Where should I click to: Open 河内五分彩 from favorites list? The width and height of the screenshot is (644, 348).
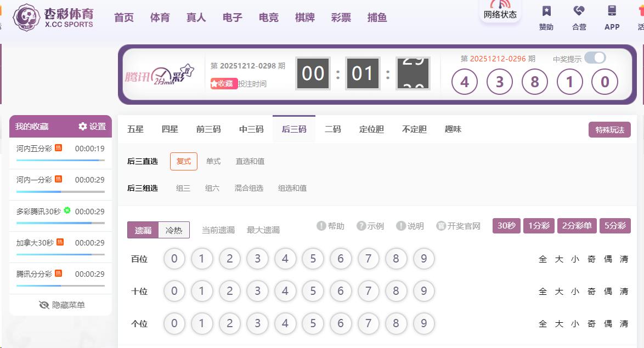(x=34, y=149)
